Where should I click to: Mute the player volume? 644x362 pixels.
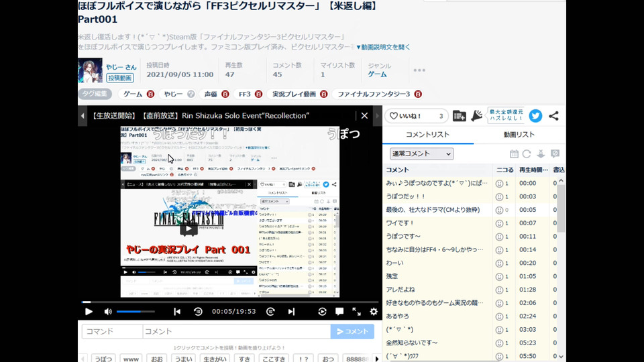tap(108, 312)
